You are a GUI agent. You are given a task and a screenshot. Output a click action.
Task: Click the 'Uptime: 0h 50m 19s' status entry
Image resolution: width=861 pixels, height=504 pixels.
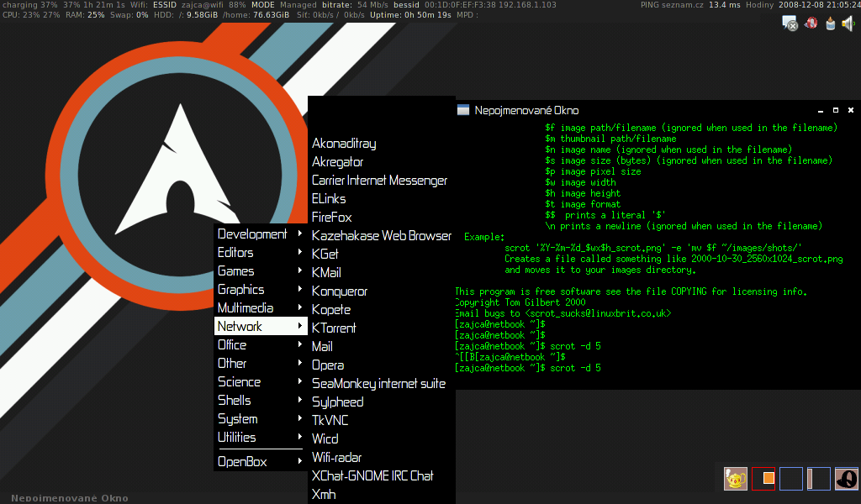410,15
